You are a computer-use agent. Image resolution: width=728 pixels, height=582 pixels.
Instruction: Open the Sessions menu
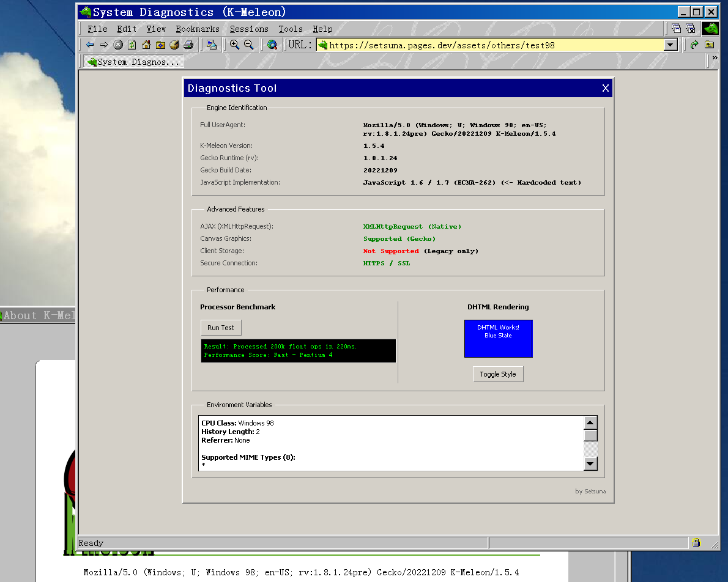point(249,29)
